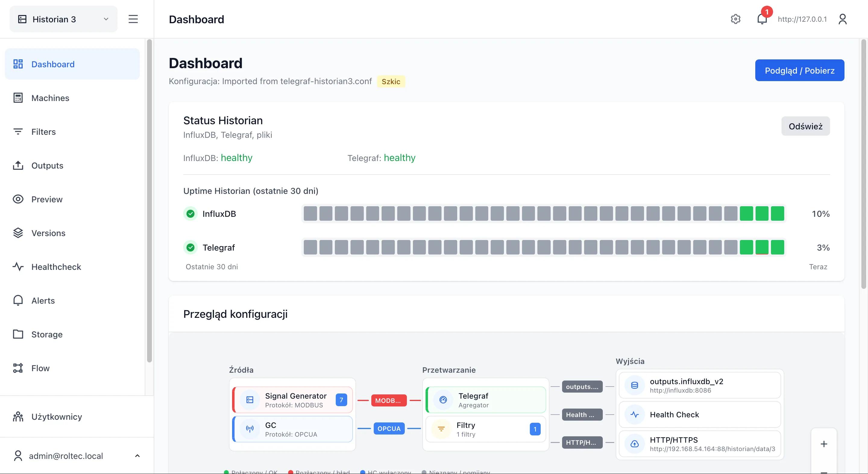The width and height of the screenshot is (868, 474).
Task: Select the outputs.influxdb_v2 output node
Action: [700, 385]
